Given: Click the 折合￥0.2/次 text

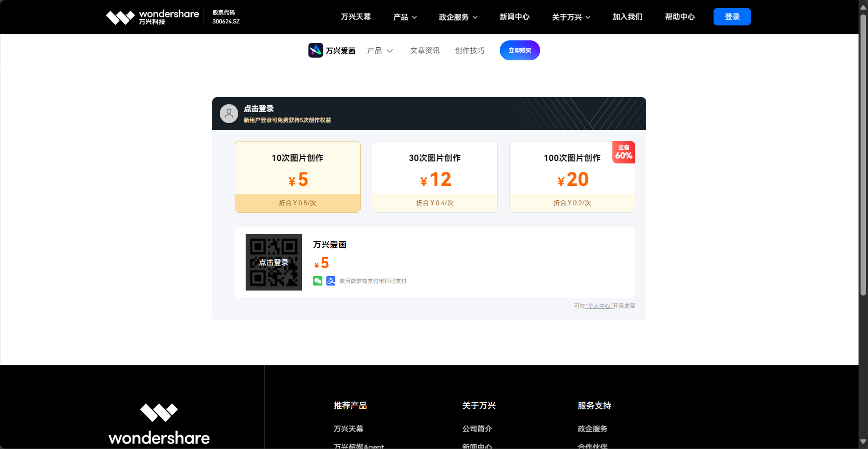Looking at the screenshot, I should (x=572, y=203).
